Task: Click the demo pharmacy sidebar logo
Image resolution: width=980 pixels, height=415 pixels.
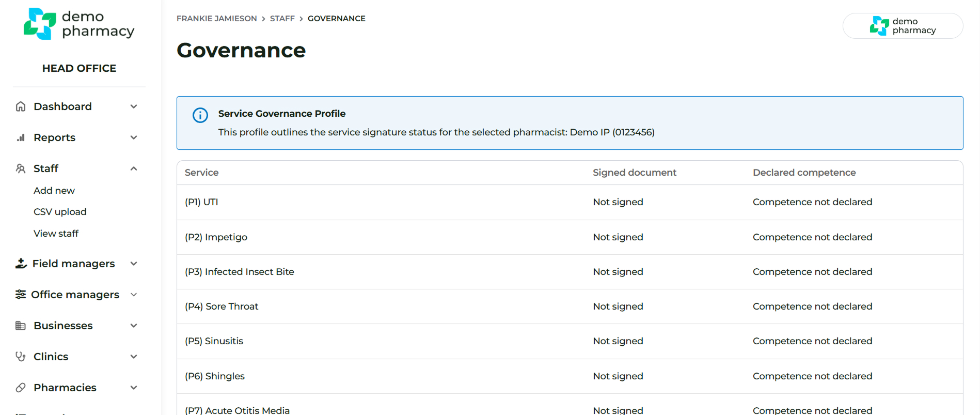Action: (79, 24)
